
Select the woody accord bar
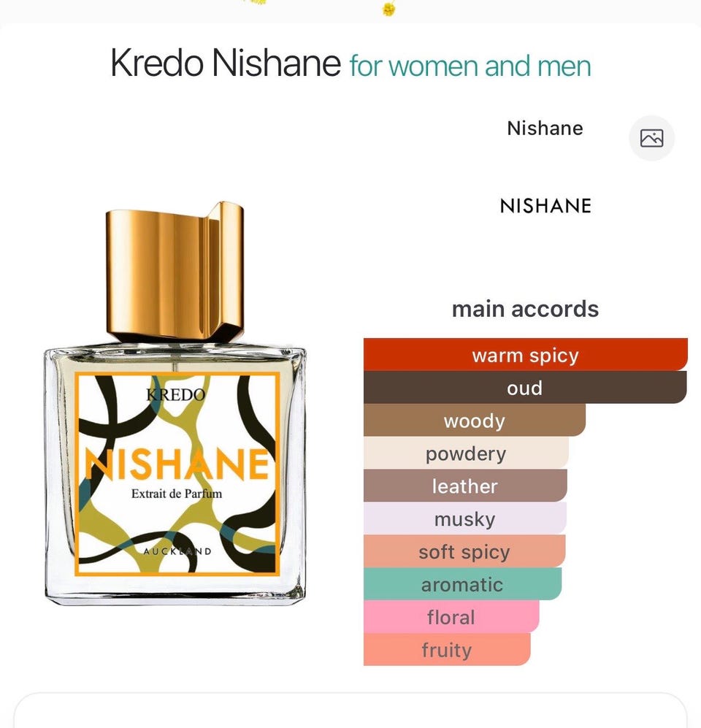click(x=475, y=420)
